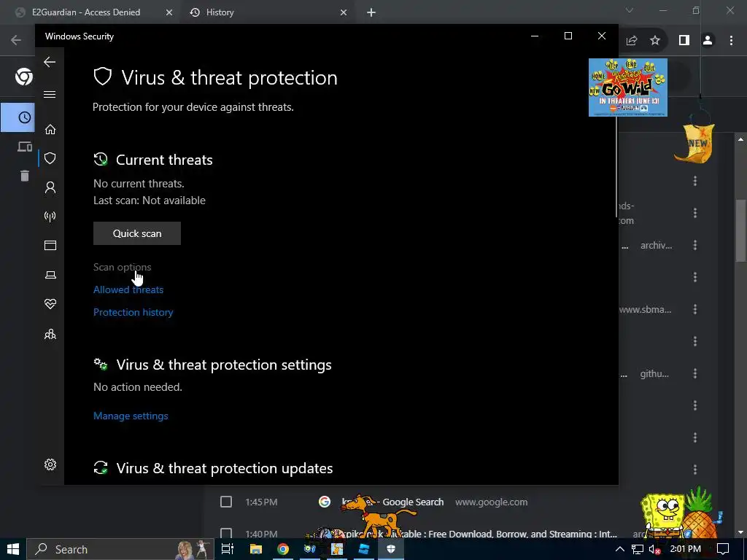Check the 1:40 PM history entry checkbox

tap(226, 533)
